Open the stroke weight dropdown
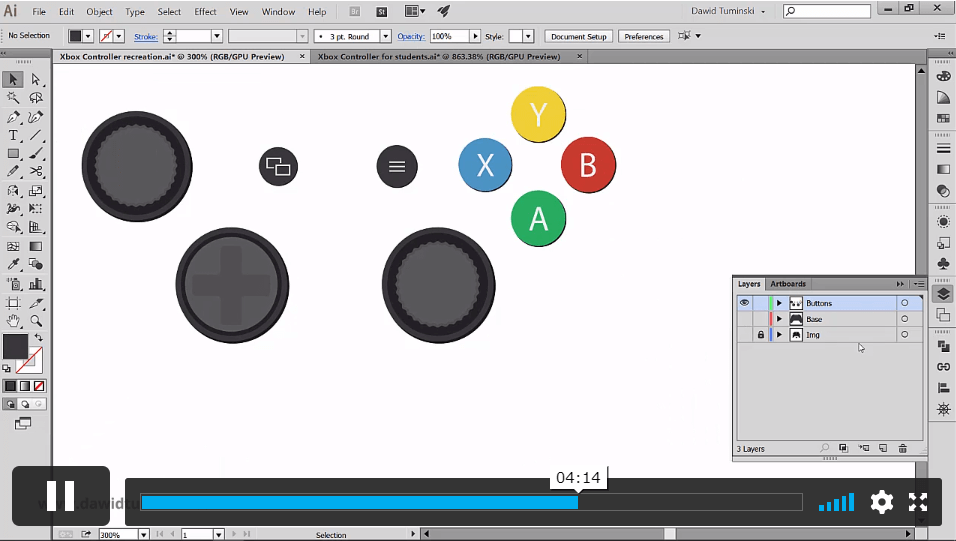This screenshot has width=956, height=541. (216, 36)
